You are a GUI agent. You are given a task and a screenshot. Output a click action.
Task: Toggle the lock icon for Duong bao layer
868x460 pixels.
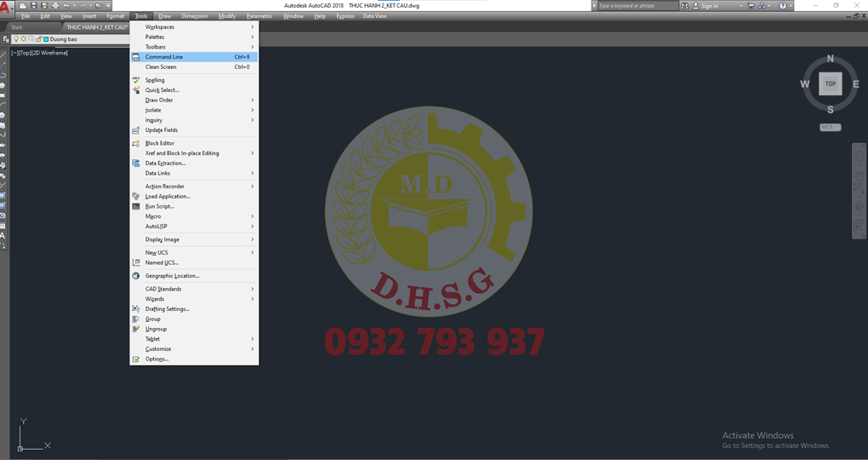click(39, 39)
